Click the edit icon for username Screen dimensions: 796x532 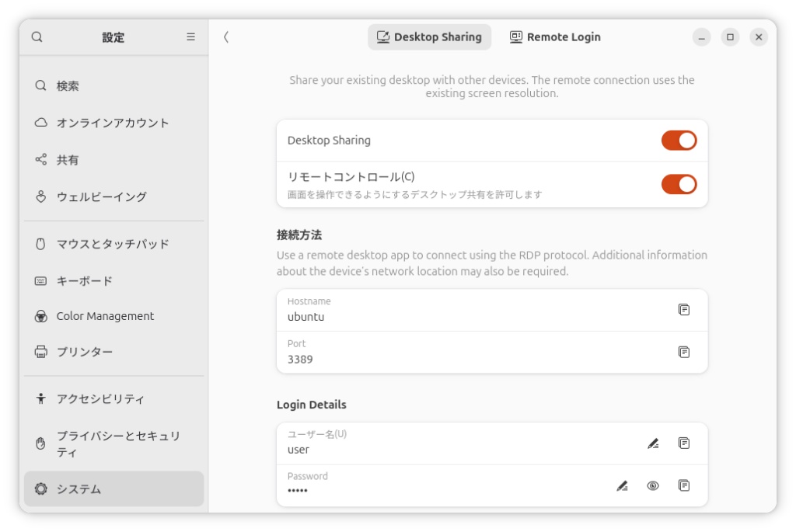pos(653,443)
